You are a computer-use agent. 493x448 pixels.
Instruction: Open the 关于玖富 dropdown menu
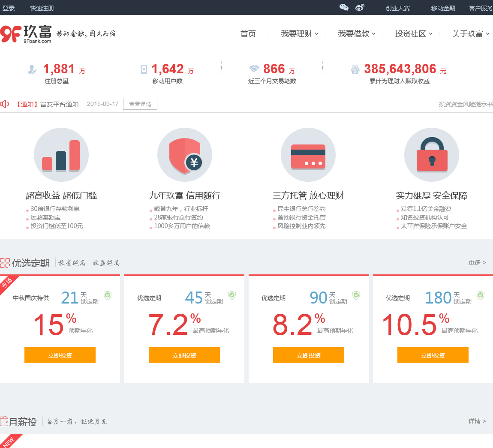pyautogui.click(x=470, y=34)
